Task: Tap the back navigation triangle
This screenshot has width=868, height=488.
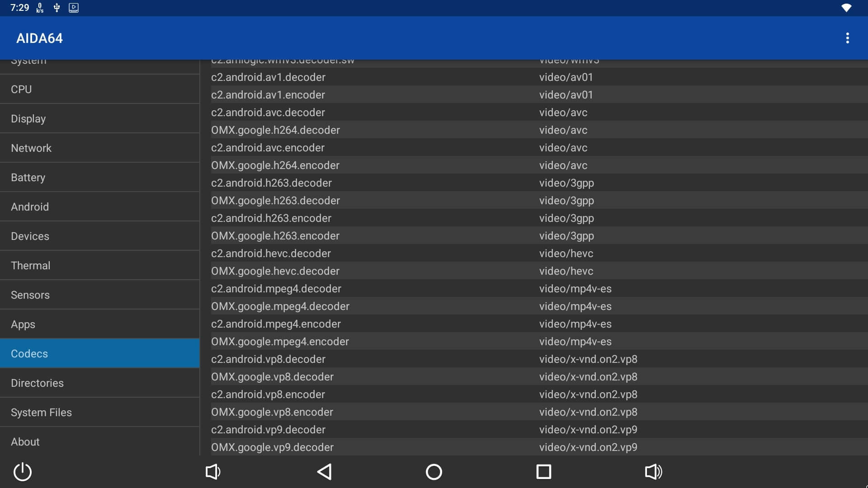Action: coord(324,472)
